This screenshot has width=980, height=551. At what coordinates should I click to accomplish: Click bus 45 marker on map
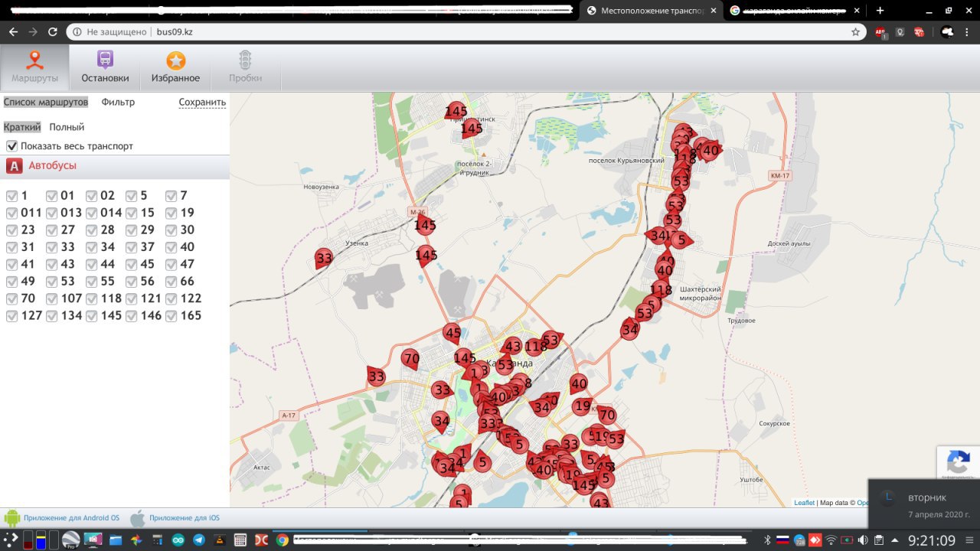coord(452,333)
